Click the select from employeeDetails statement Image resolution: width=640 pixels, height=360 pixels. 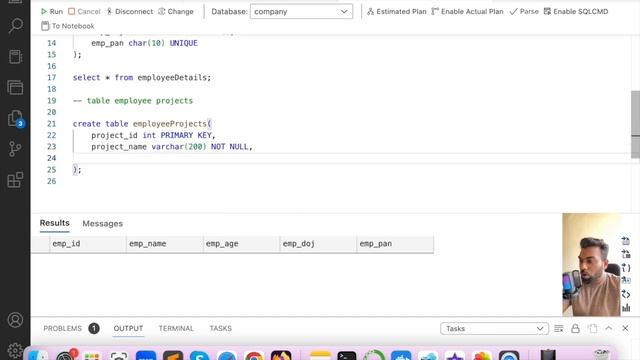click(142, 78)
